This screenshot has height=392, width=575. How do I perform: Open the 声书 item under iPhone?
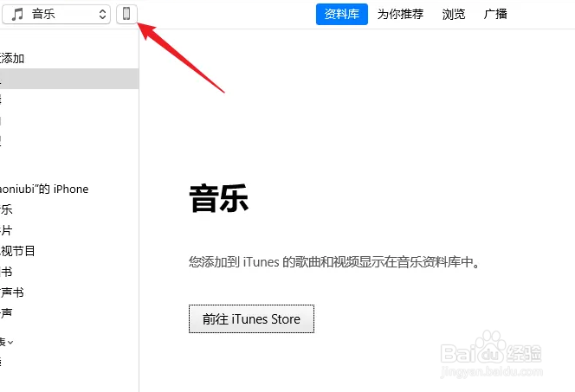pos(12,292)
